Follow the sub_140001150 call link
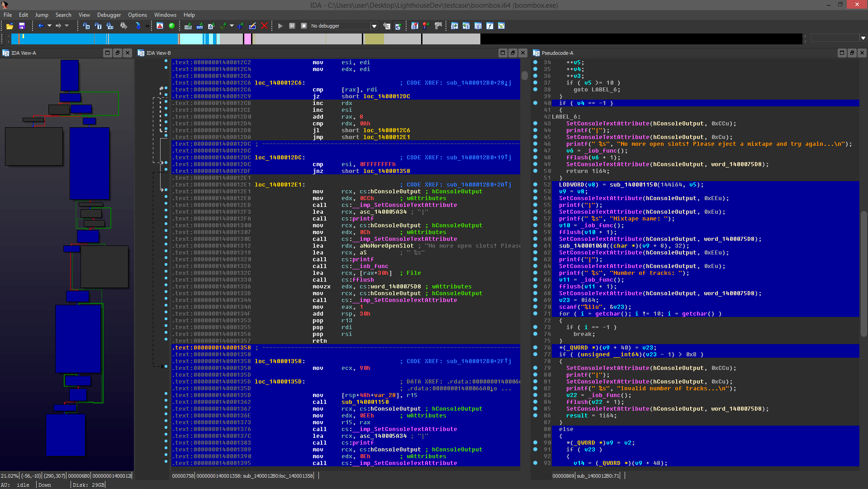 tap(365, 402)
